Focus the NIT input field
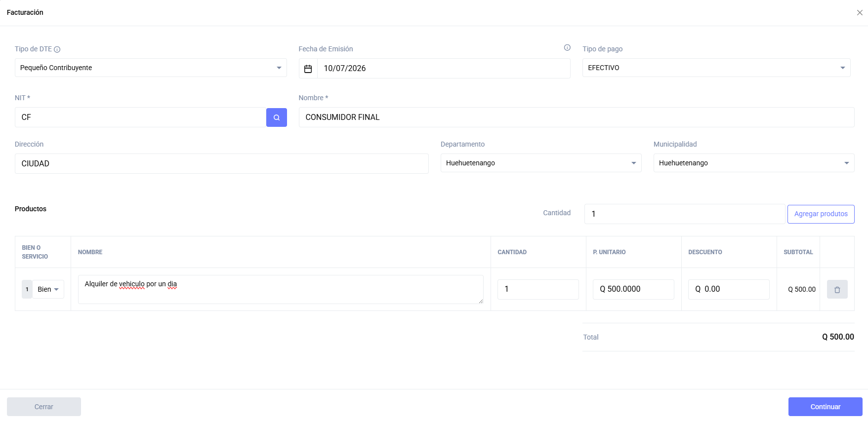The image size is (868, 422). tap(140, 117)
